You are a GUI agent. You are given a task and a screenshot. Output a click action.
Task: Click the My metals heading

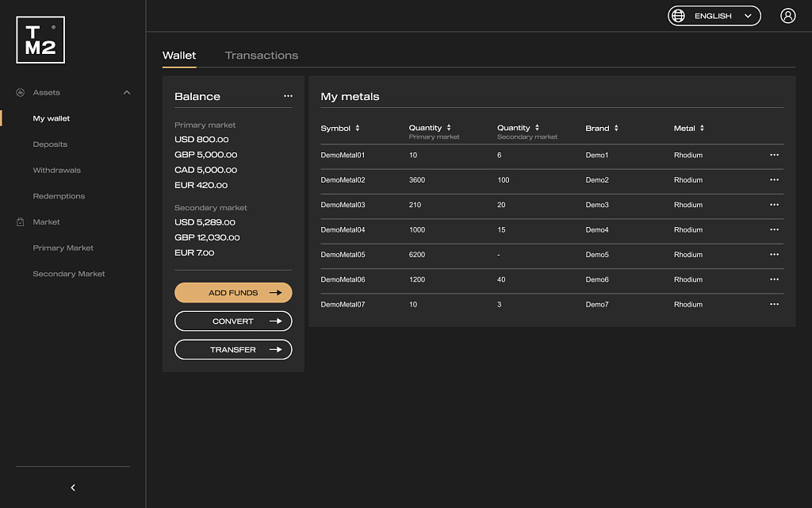click(350, 96)
